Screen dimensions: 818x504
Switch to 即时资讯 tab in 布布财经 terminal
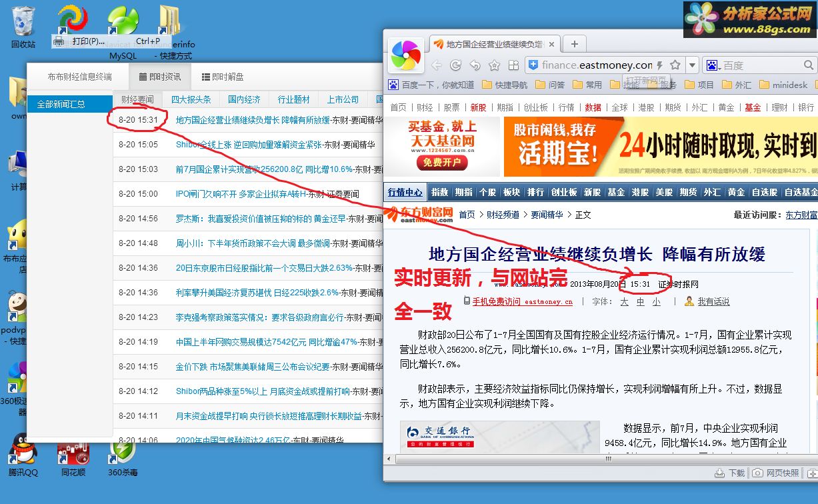pyautogui.click(x=160, y=77)
